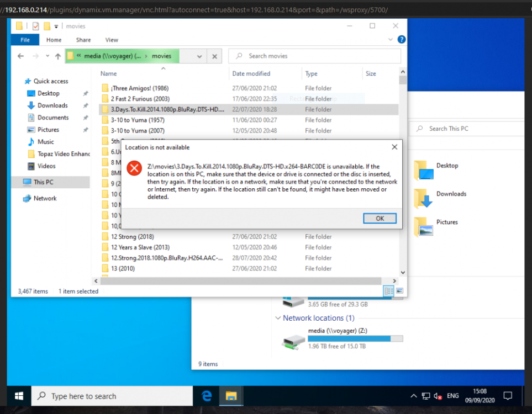Launch Microsoft Edge from taskbar
Image resolution: width=532 pixels, height=414 pixels.
coord(207,396)
